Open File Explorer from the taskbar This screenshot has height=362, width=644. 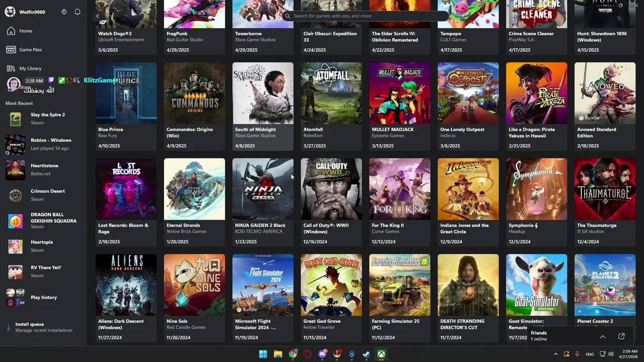click(278, 354)
